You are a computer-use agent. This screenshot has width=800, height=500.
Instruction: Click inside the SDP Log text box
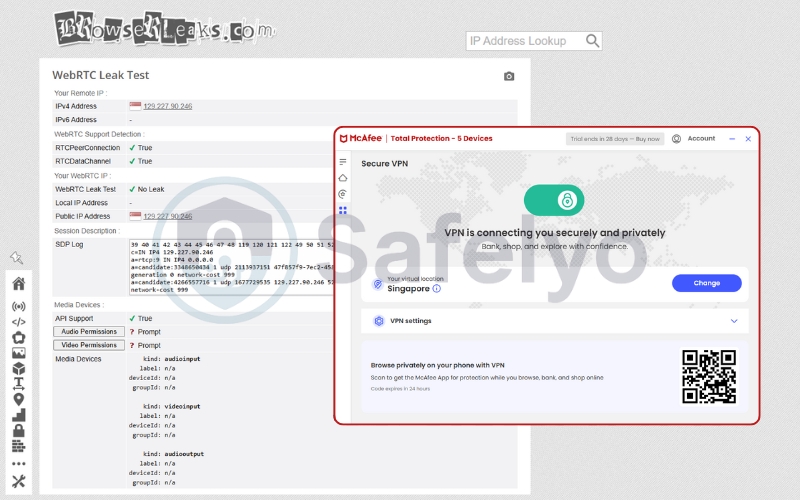(x=232, y=267)
